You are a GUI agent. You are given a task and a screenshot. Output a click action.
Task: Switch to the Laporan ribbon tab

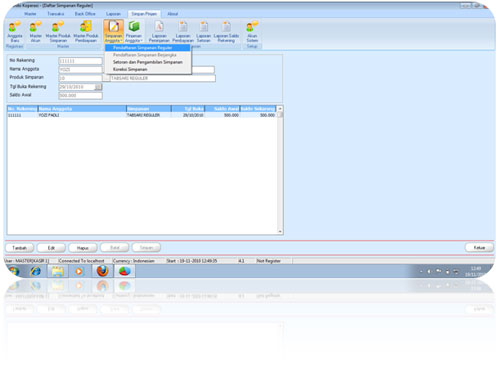[x=113, y=14]
